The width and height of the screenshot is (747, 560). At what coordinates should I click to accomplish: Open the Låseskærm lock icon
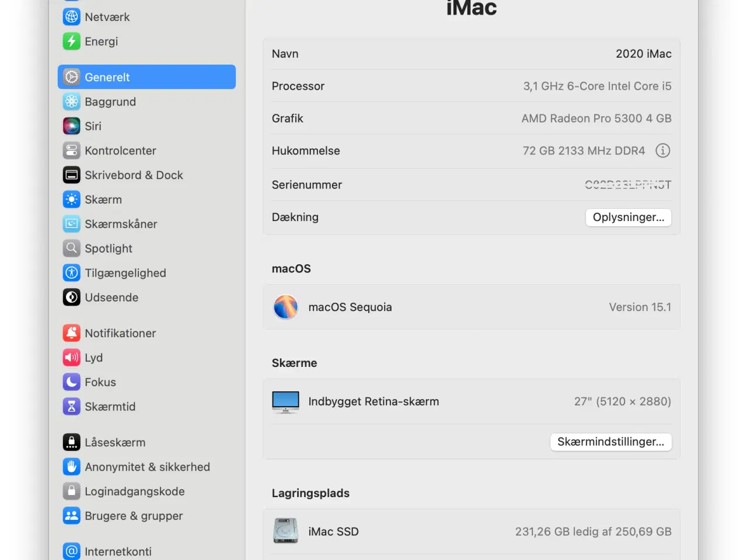(x=71, y=442)
